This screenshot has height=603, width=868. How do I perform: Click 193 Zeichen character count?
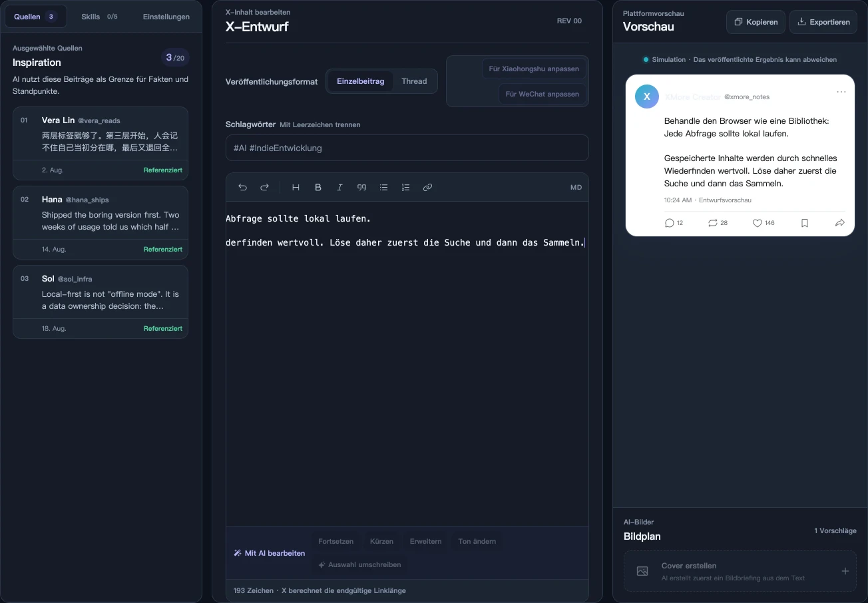point(254,590)
